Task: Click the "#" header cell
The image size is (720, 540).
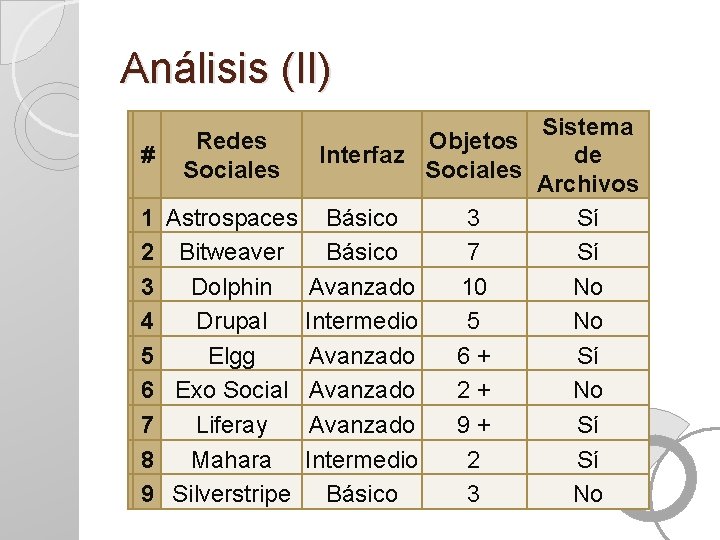Action: (x=147, y=155)
